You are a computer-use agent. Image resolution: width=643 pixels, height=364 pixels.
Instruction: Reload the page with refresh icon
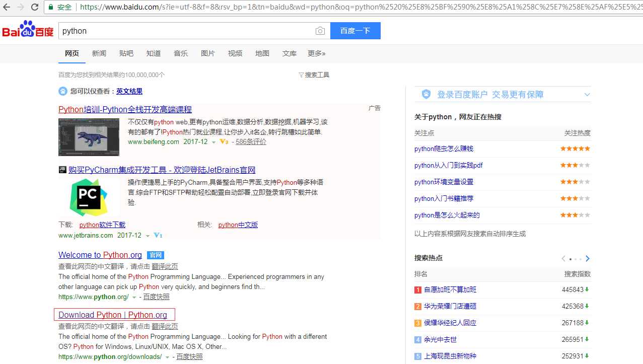coord(35,7)
